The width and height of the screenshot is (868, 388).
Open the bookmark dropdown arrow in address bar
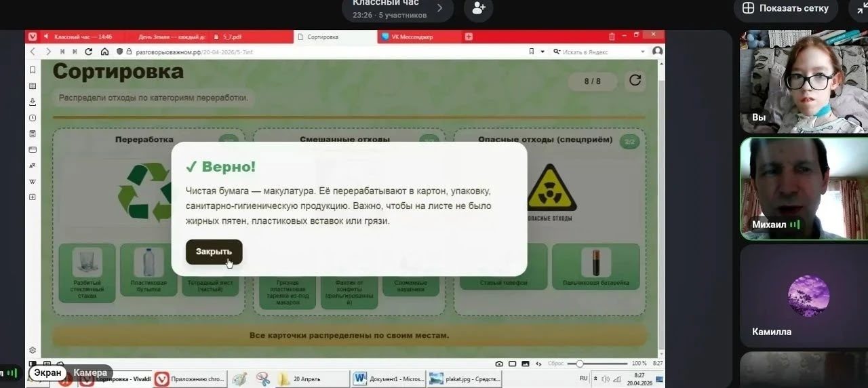point(542,52)
